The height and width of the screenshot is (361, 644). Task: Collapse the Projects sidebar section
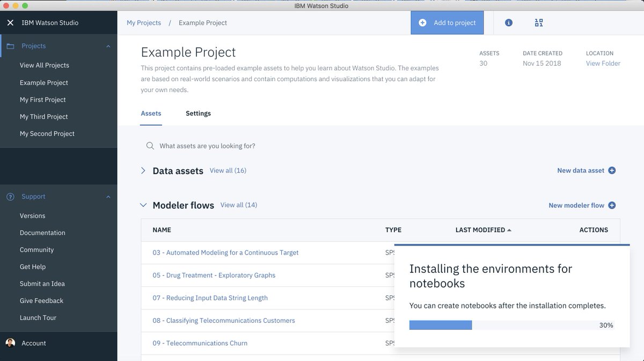click(108, 46)
